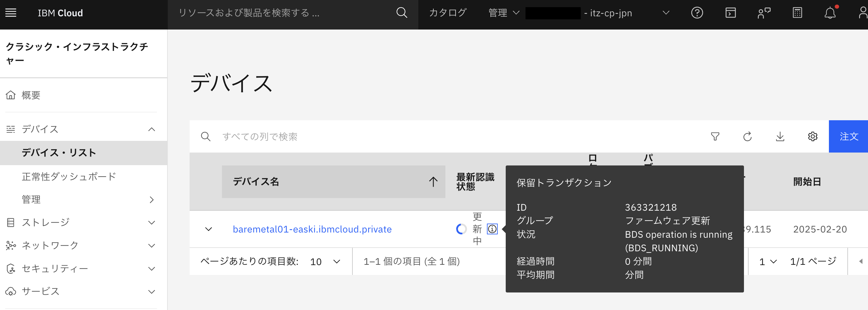Click the global search magnifier icon
Image resolution: width=868 pixels, height=310 pixels.
402,13
